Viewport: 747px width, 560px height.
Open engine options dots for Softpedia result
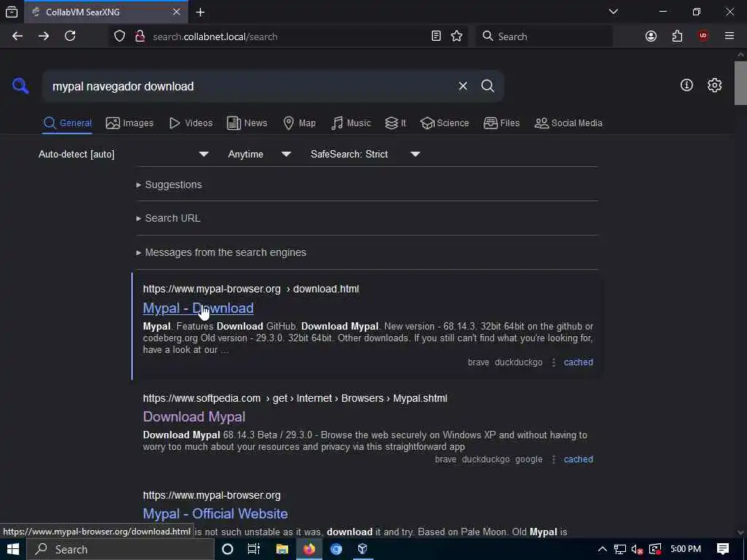tap(553, 459)
